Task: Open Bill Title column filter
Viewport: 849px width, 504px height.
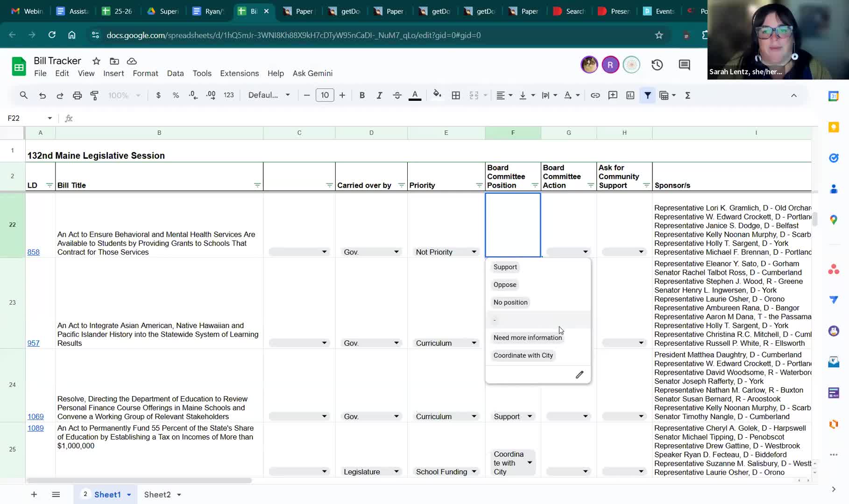Action: [257, 185]
